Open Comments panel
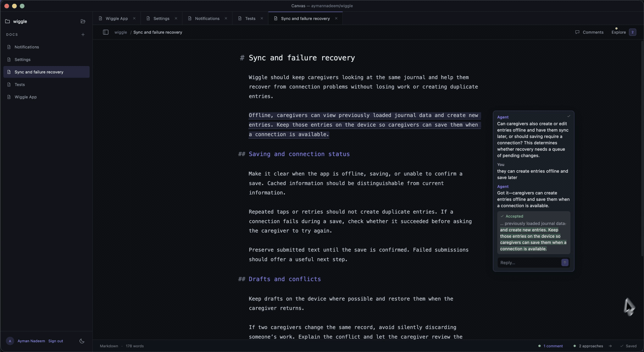The image size is (644, 352). 589,32
